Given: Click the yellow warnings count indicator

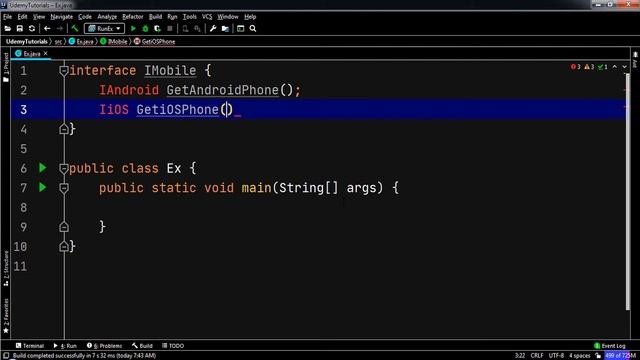Looking at the screenshot, I should pyautogui.click(x=589, y=67).
